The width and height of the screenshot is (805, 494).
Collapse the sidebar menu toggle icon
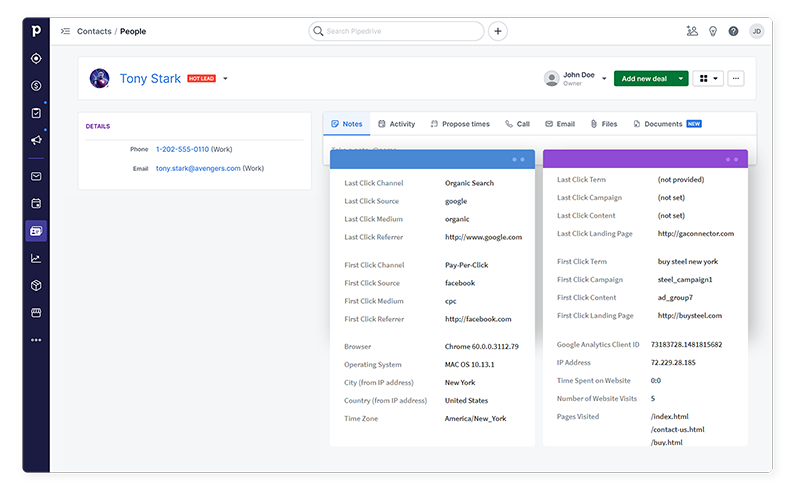click(65, 31)
